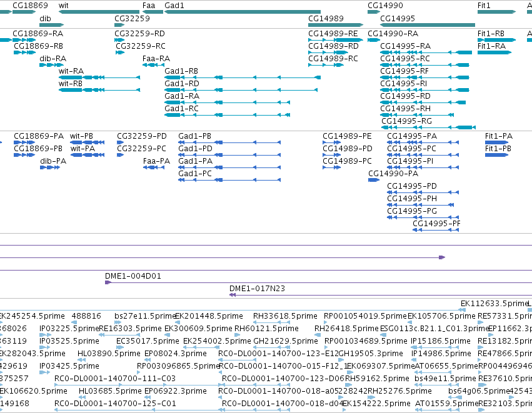532x413 pixels.
Task: Click protein Fit1-PB
Action: [497, 155]
